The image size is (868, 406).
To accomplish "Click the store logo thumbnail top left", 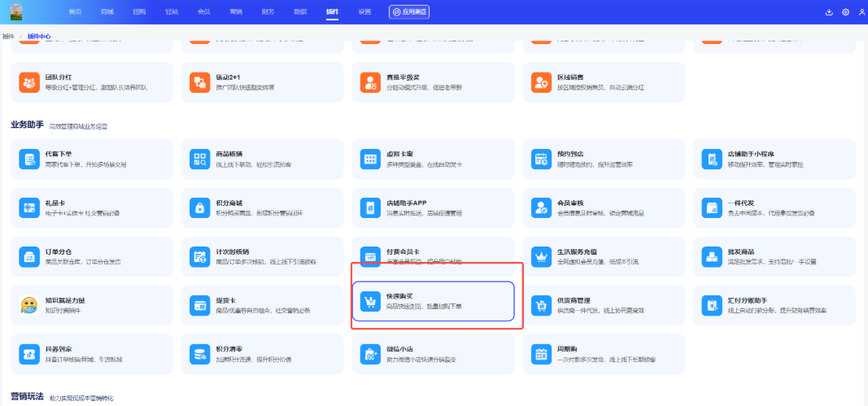I will coord(16,12).
